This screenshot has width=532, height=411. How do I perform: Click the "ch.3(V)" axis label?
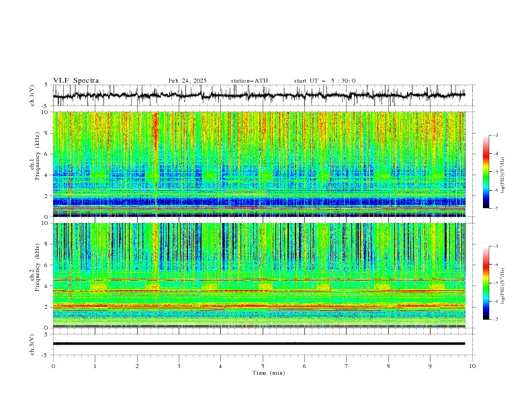point(32,345)
